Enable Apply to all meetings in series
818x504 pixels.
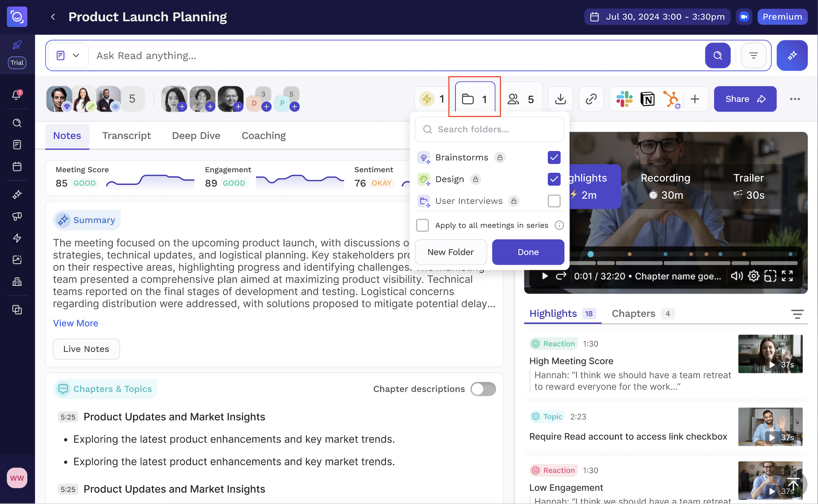[422, 225]
